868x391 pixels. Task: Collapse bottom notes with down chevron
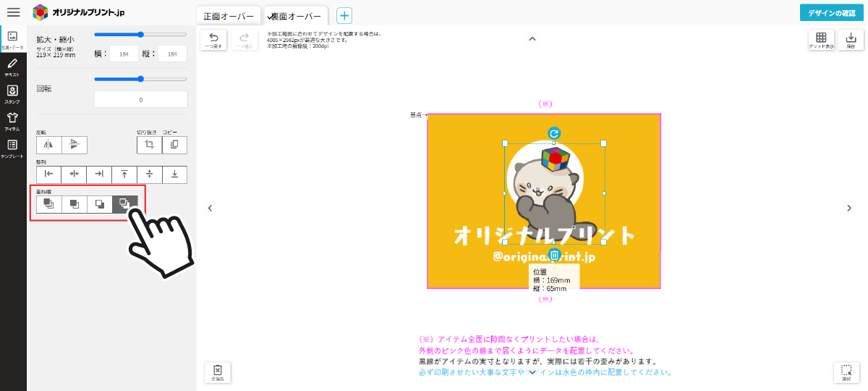coord(532,372)
